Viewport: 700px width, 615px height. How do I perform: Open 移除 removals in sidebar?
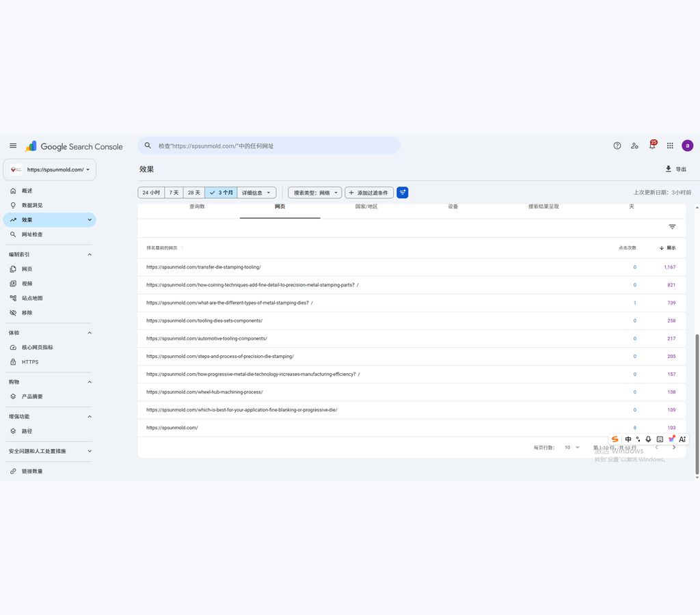click(x=49, y=313)
